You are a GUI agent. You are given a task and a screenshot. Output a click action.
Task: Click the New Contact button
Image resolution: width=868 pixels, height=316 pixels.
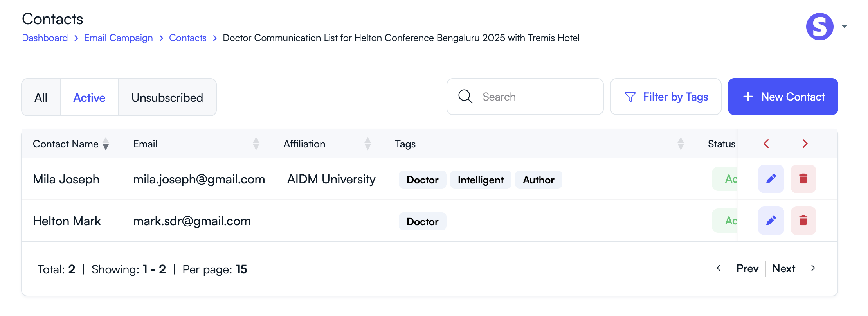[x=783, y=97]
